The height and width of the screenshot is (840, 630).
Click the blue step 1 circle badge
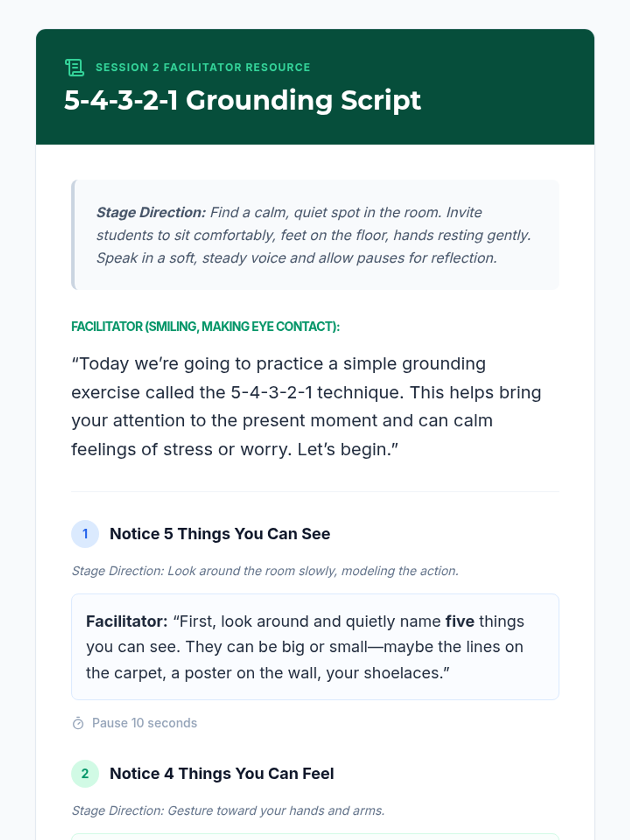coord(85,534)
